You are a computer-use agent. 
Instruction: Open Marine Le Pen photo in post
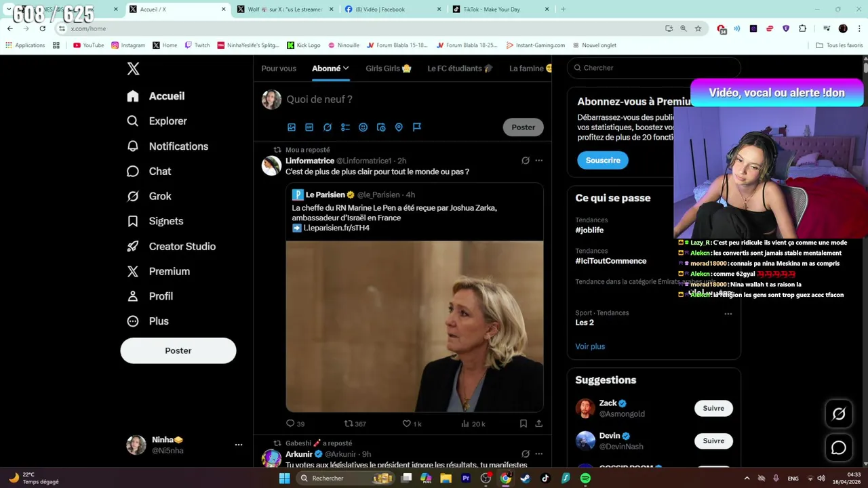414,326
